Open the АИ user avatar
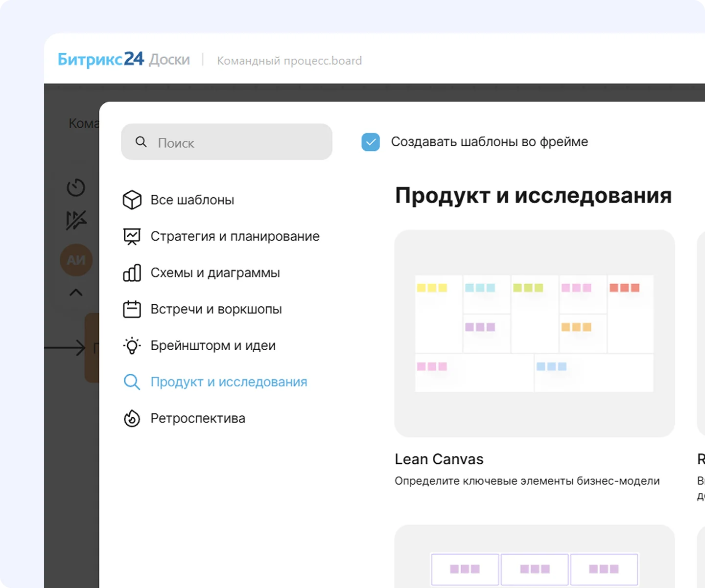Screen dimensions: 705x588 [76, 260]
